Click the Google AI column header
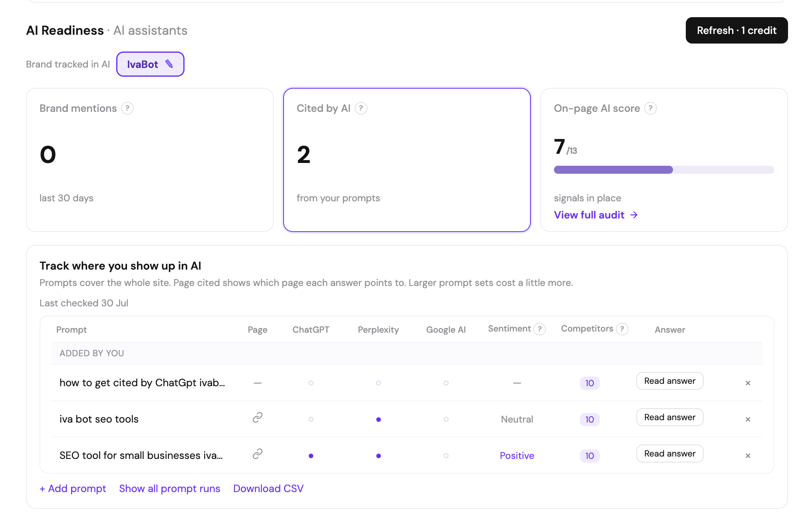This screenshot has width=810, height=532. [x=446, y=330]
